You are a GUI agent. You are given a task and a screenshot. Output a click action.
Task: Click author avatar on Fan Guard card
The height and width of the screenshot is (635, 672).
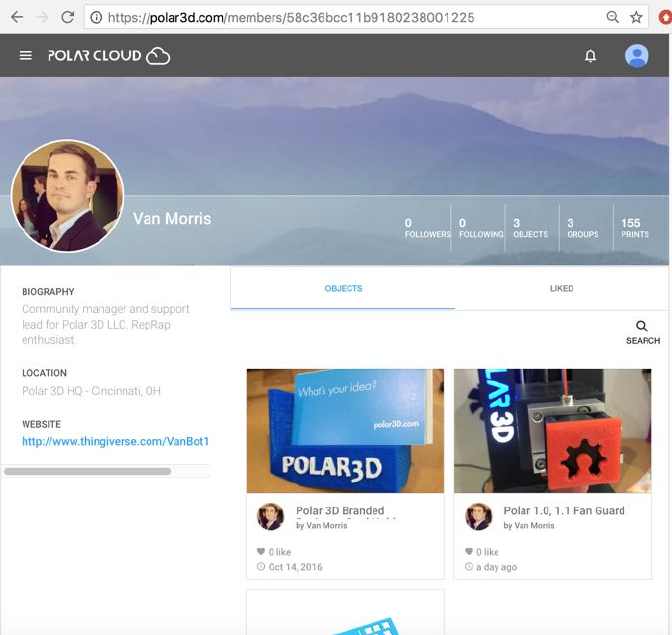pyautogui.click(x=478, y=516)
